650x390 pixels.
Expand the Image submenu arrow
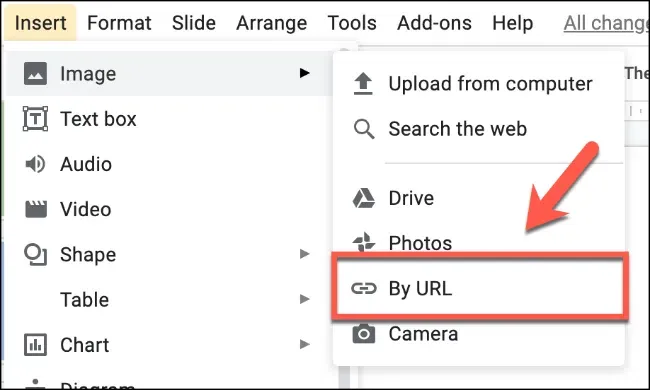tap(305, 73)
